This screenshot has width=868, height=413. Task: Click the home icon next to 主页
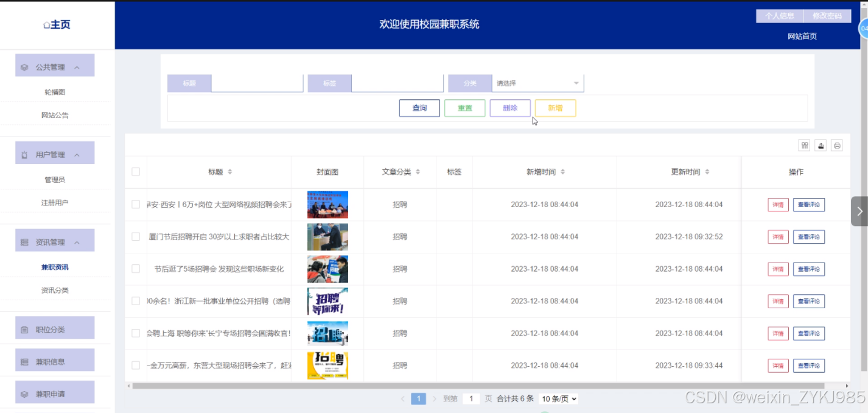point(46,25)
